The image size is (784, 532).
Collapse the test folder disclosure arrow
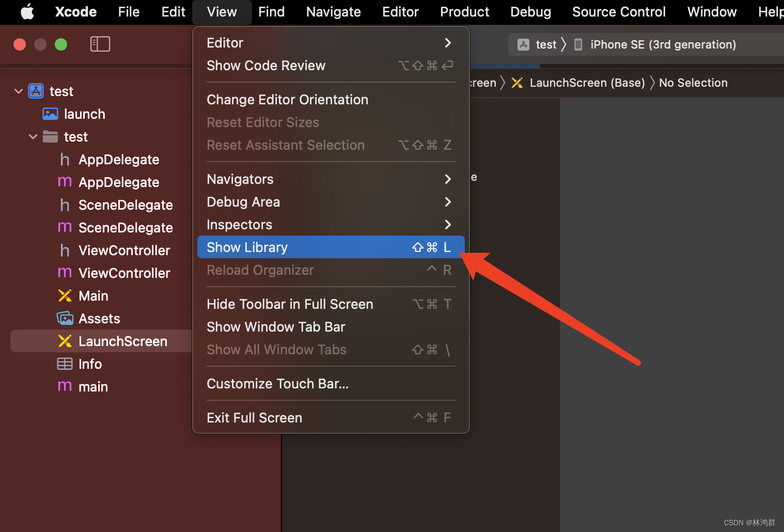click(33, 137)
